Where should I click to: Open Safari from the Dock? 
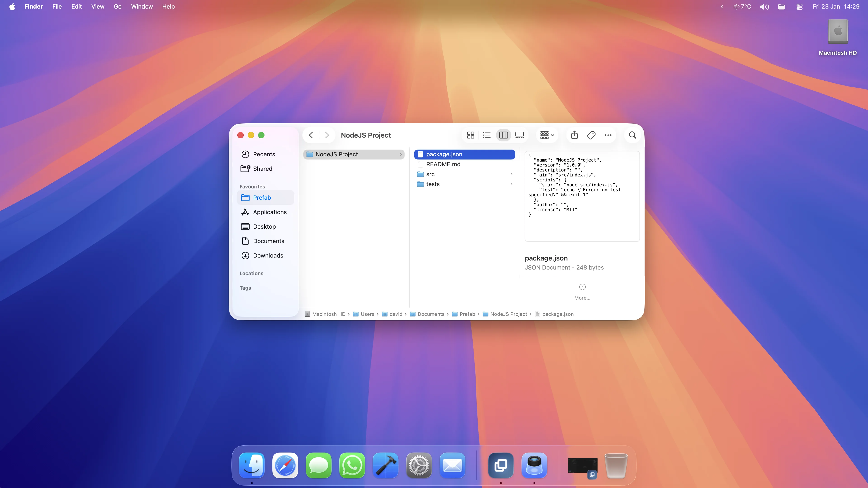coord(285,465)
